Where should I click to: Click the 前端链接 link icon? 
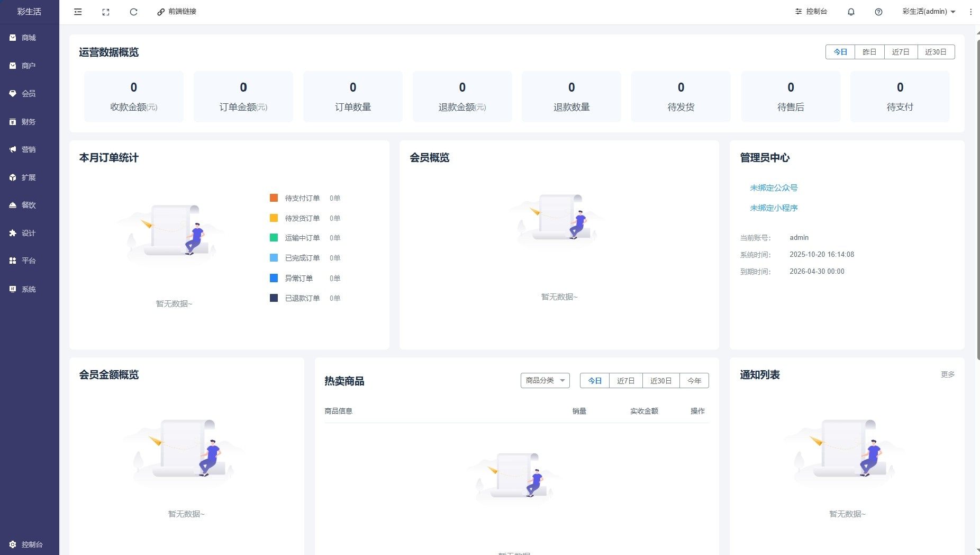161,12
